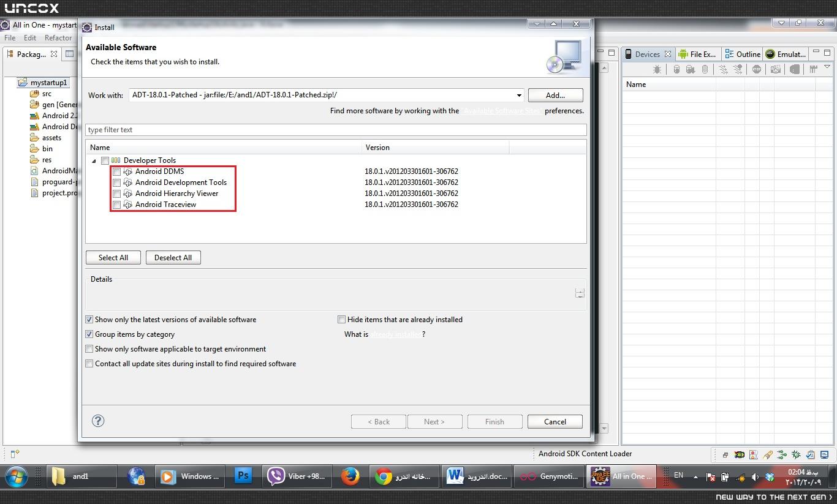
Task: Click the Name column header in software list
Action: 224,148
